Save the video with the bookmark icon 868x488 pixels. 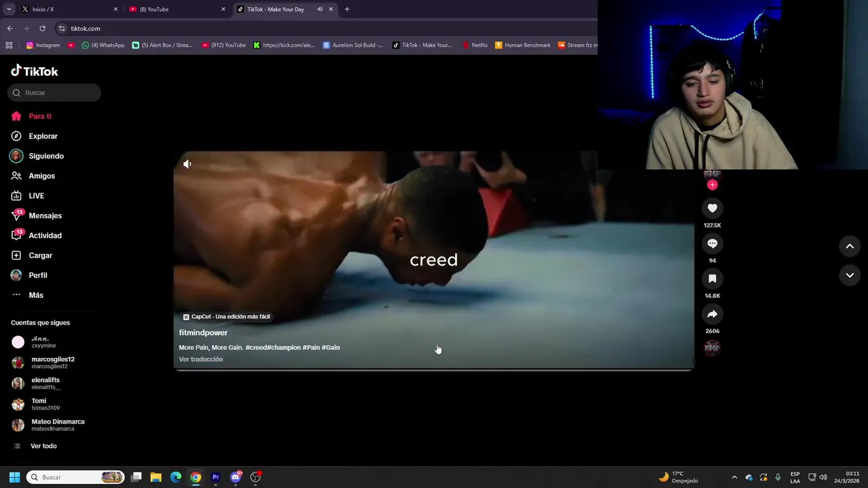712,279
